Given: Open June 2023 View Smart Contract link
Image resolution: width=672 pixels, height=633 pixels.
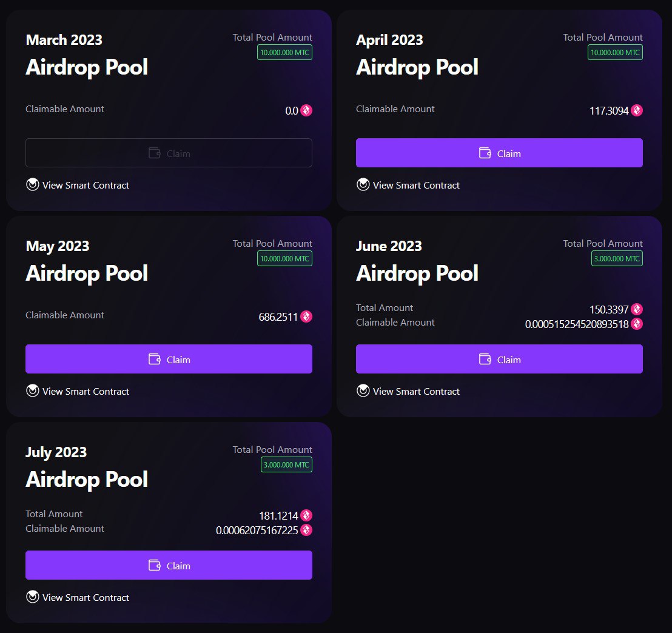Looking at the screenshot, I should click(408, 391).
